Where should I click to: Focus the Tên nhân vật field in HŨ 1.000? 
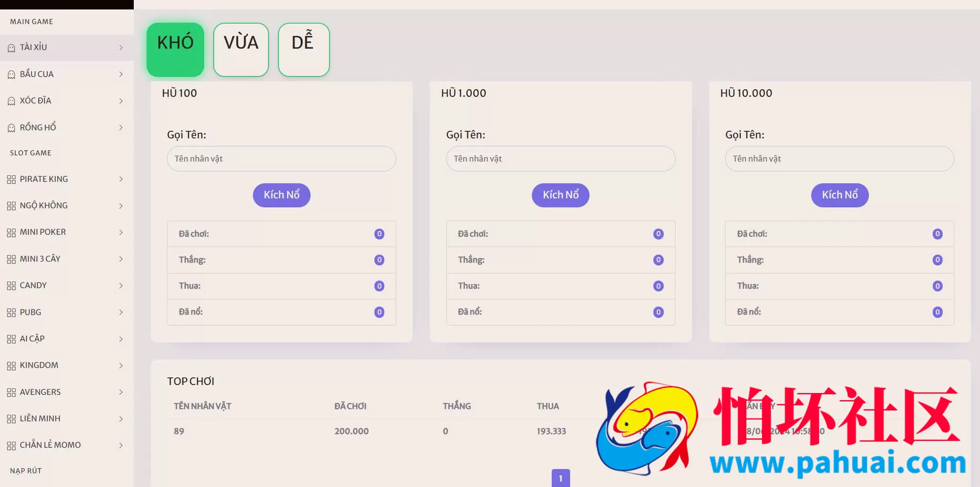[x=561, y=159]
